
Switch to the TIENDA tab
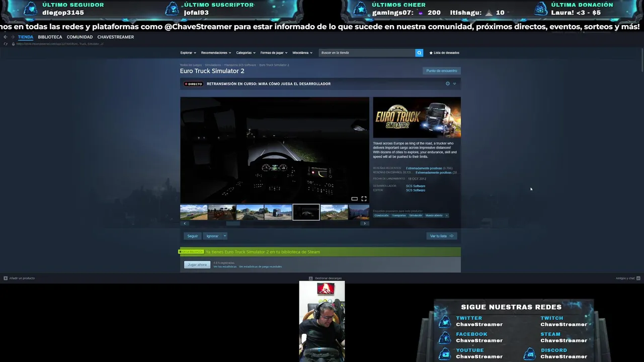[25, 37]
